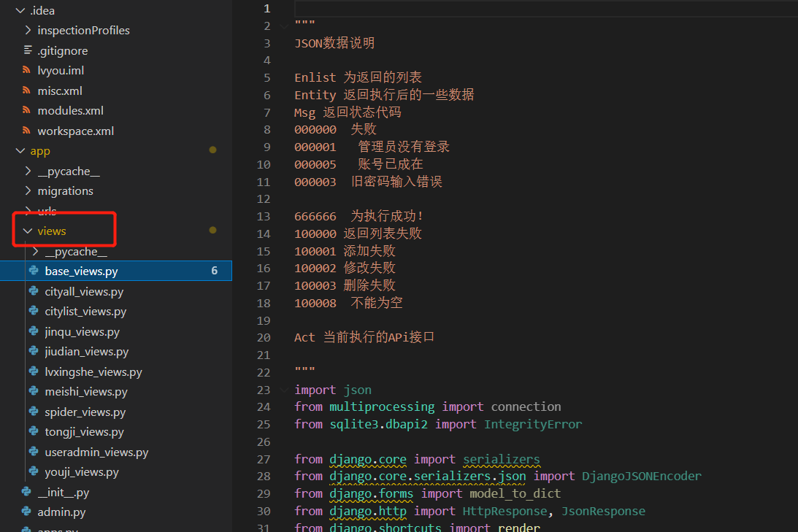The height and width of the screenshot is (532, 798).
Task: Open citylist_views.py file
Action: [x=85, y=312]
